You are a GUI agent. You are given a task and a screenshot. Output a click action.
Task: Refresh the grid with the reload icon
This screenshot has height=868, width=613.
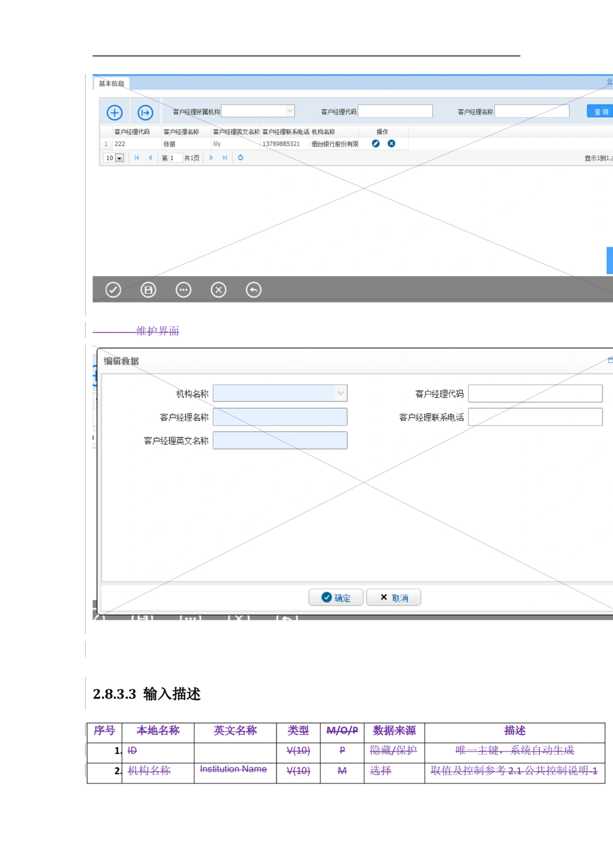[x=240, y=158]
